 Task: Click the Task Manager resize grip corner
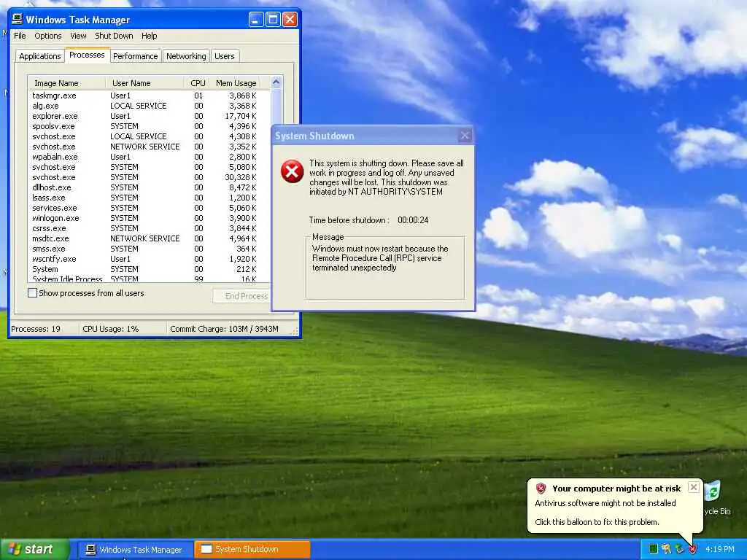(x=295, y=331)
